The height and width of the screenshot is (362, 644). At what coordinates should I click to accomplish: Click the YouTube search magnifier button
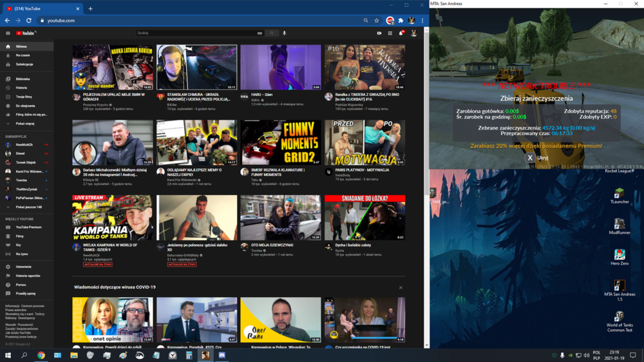272,33
